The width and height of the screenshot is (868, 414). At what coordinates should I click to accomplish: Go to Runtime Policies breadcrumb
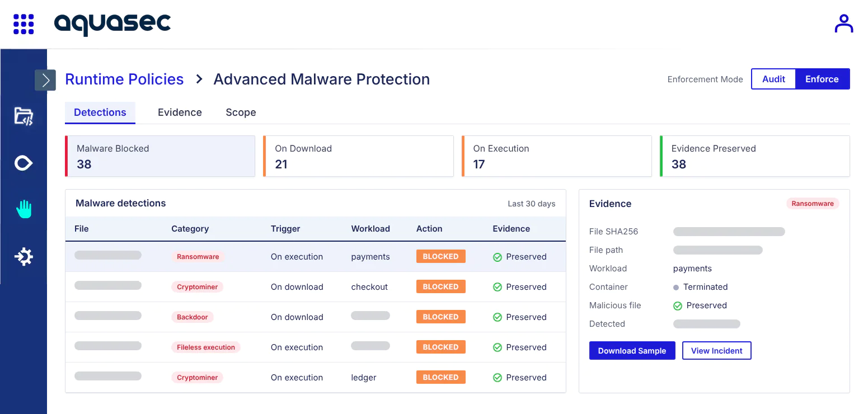[x=124, y=79]
